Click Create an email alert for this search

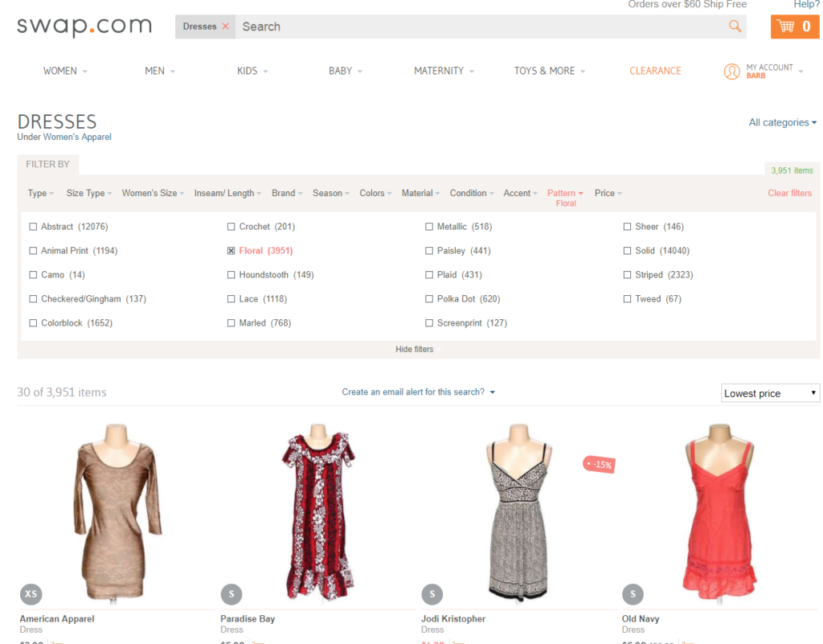click(x=418, y=392)
